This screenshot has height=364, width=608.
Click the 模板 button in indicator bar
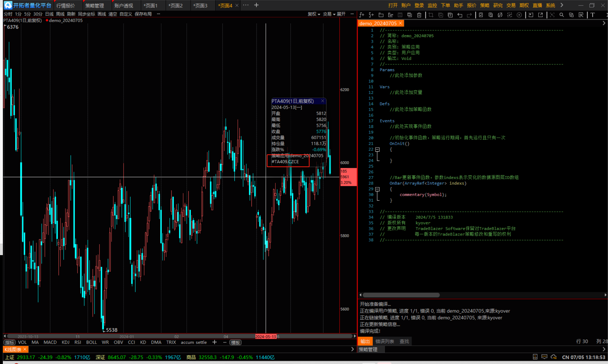[x=235, y=343]
